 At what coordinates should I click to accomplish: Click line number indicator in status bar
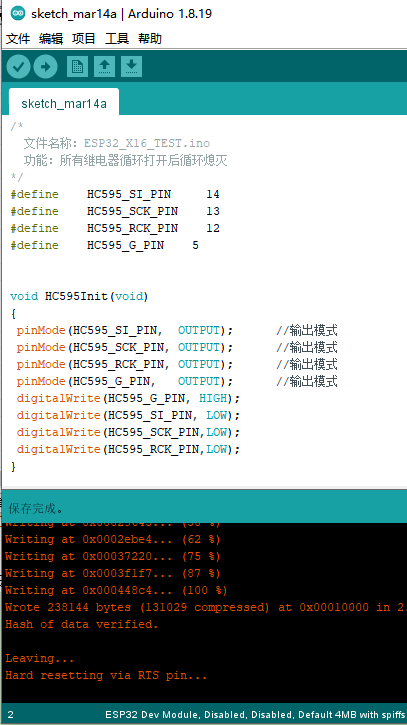point(11,714)
